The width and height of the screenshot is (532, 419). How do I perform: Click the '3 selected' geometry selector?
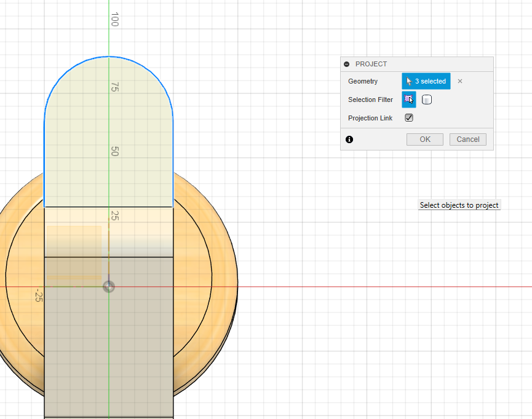click(426, 81)
